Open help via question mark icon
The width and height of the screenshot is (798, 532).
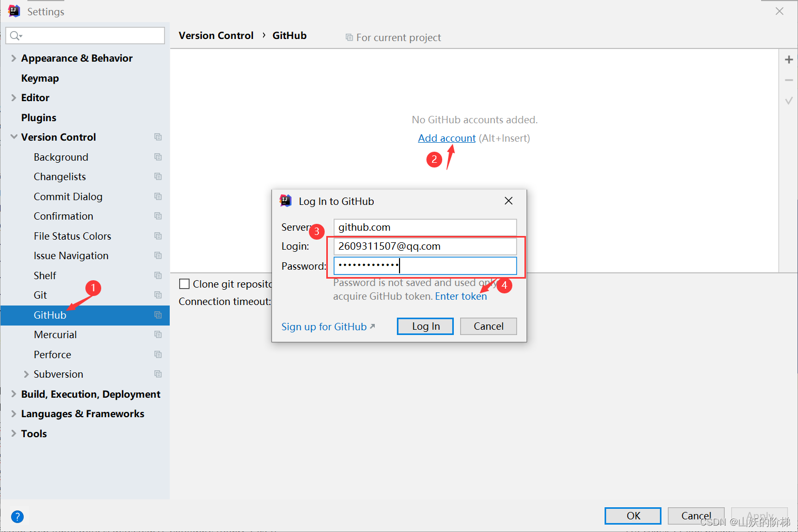pyautogui.click(x=17, y=517)
